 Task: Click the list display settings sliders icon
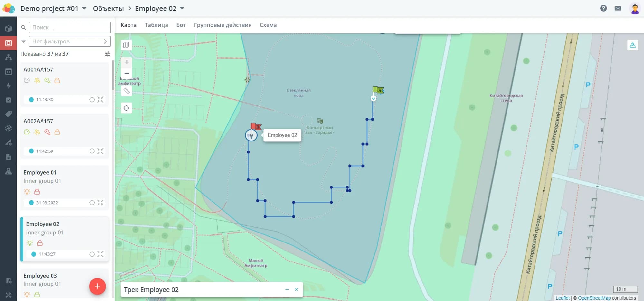pos(108,54)
